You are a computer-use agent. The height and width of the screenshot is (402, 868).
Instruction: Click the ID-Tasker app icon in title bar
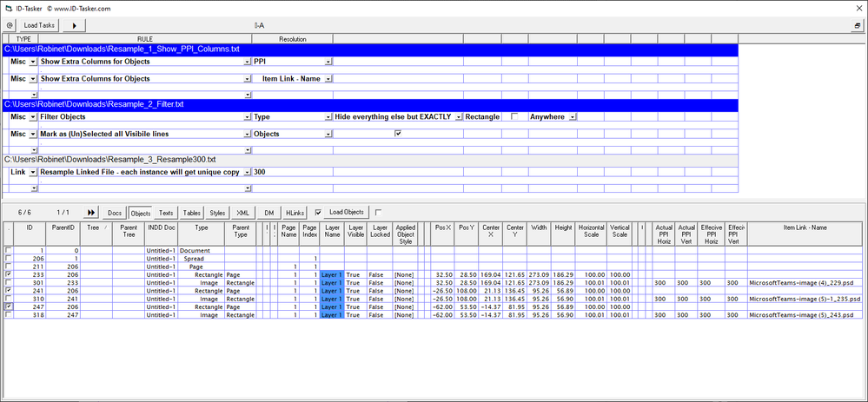click(7, 7)
